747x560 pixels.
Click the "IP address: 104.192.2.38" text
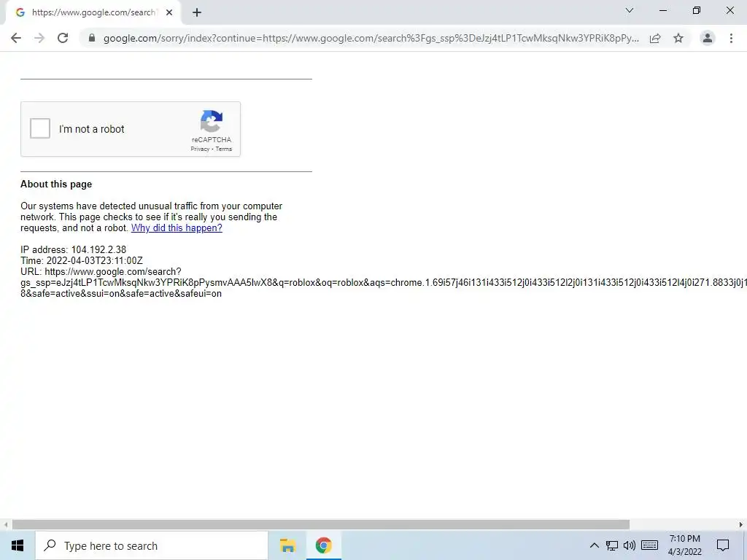74,249
